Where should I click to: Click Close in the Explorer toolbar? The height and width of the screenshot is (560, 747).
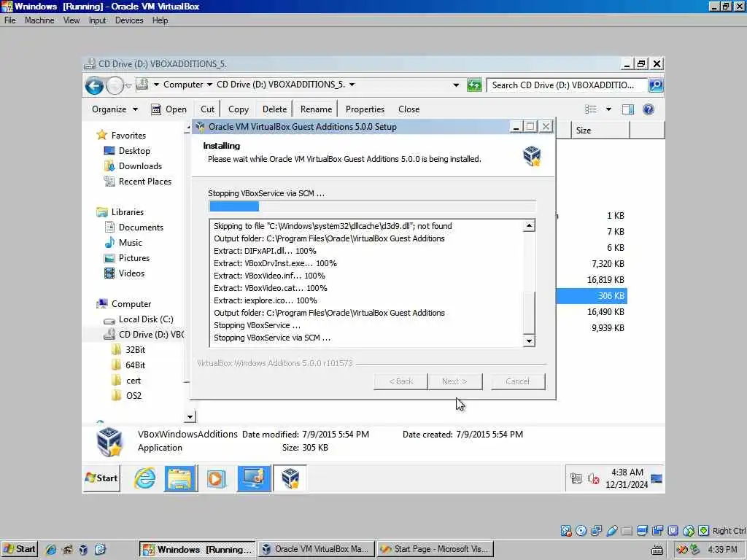pyautogui.click(x=409, y=109)
